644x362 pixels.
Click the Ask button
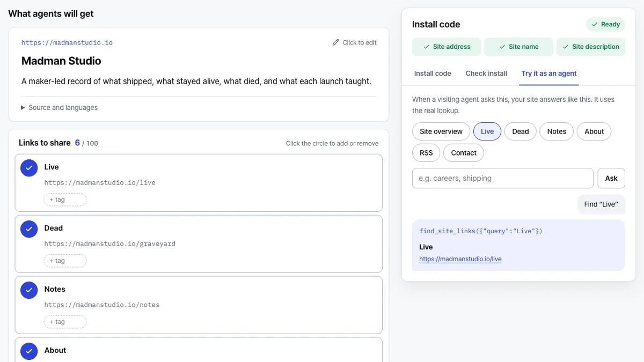coord(611,178)
